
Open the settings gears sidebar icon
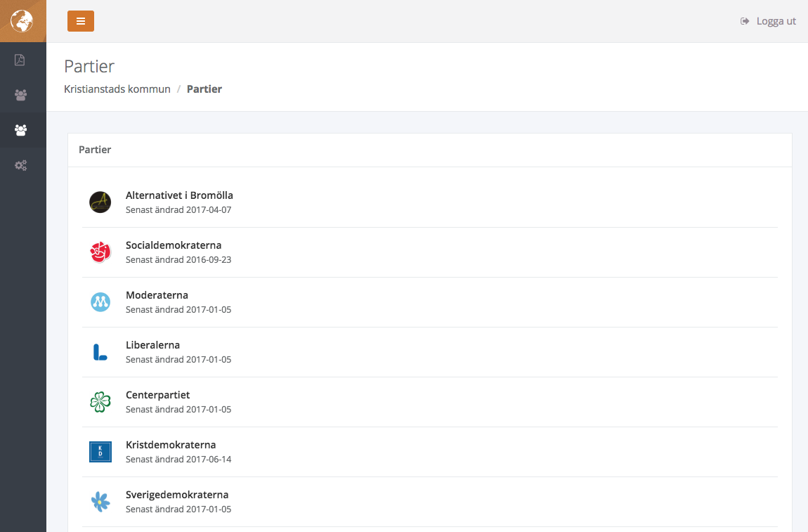pos(20,165)
